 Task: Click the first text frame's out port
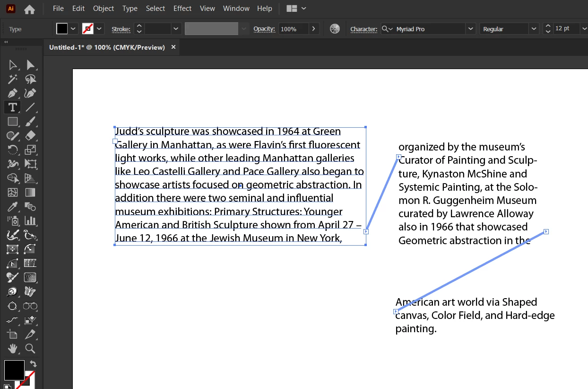(x=366, y=231)
